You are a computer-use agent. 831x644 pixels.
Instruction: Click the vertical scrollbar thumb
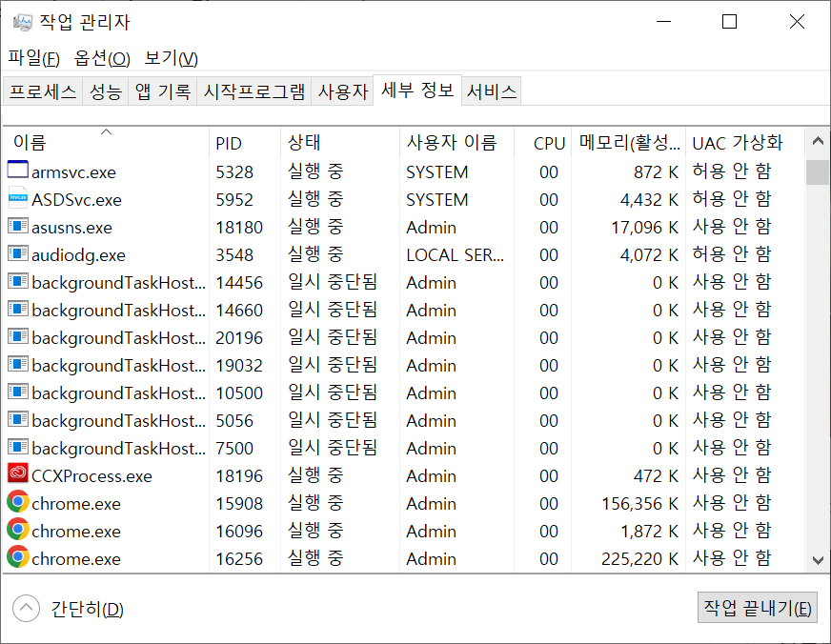(x=818, y=172)
